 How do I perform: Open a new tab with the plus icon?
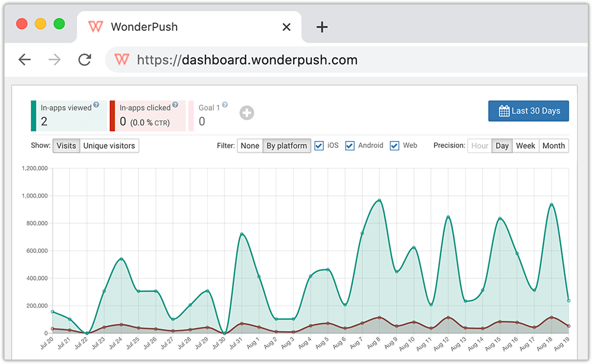321,27
